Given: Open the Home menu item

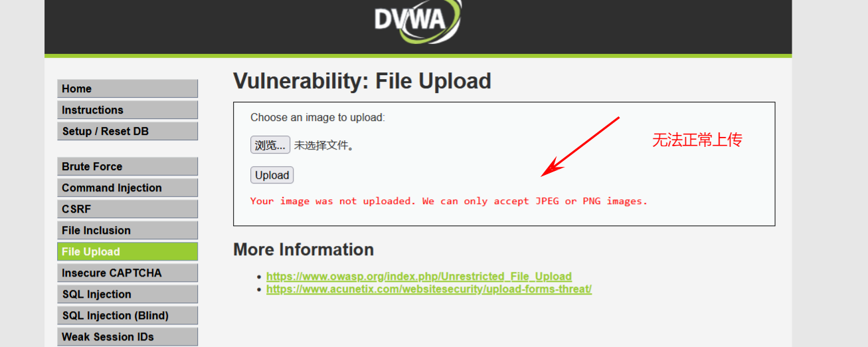Looking at the screenshot, I should (128, 89).
